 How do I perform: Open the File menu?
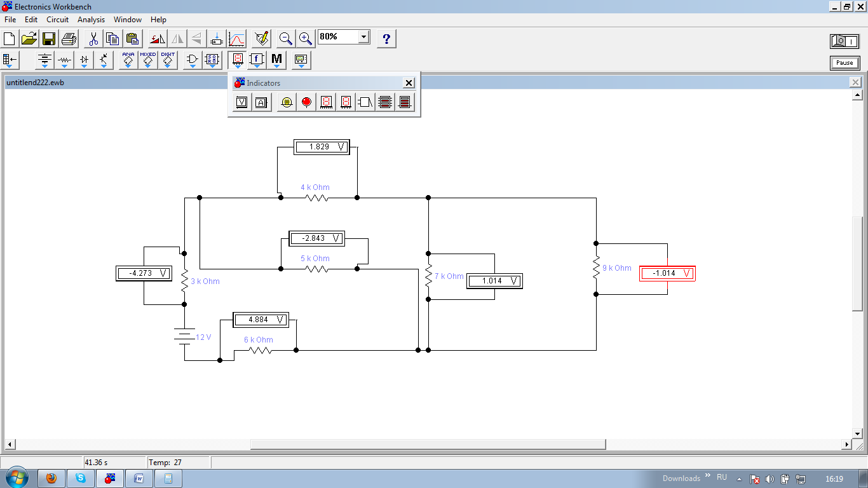(x=10, y=20)
